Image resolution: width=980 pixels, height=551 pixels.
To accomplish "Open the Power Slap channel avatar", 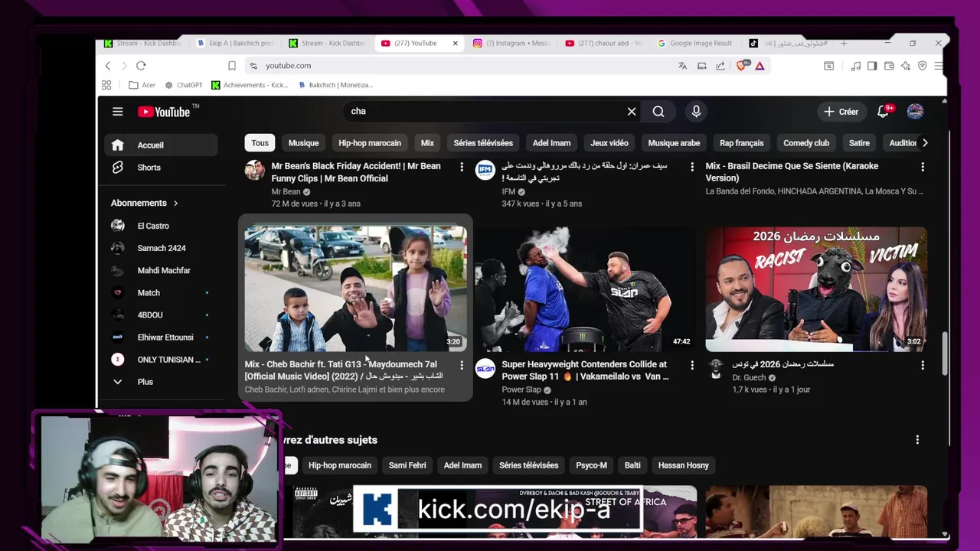I will point(485,369).
